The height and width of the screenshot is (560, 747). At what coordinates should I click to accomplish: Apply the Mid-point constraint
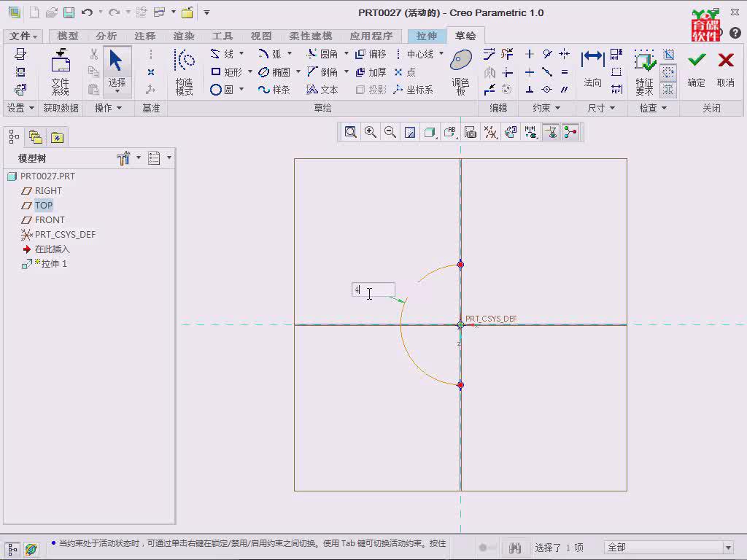point(547,72)
